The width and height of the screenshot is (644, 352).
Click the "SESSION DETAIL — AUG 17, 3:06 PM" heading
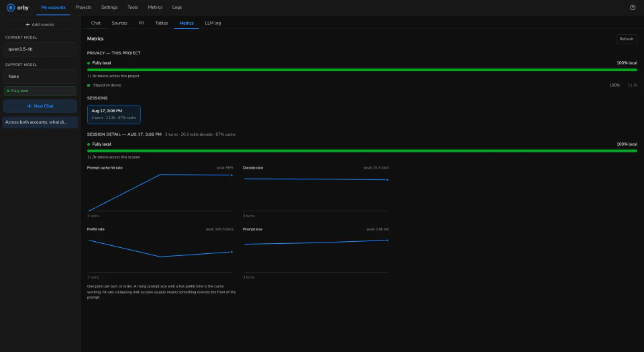124,134
